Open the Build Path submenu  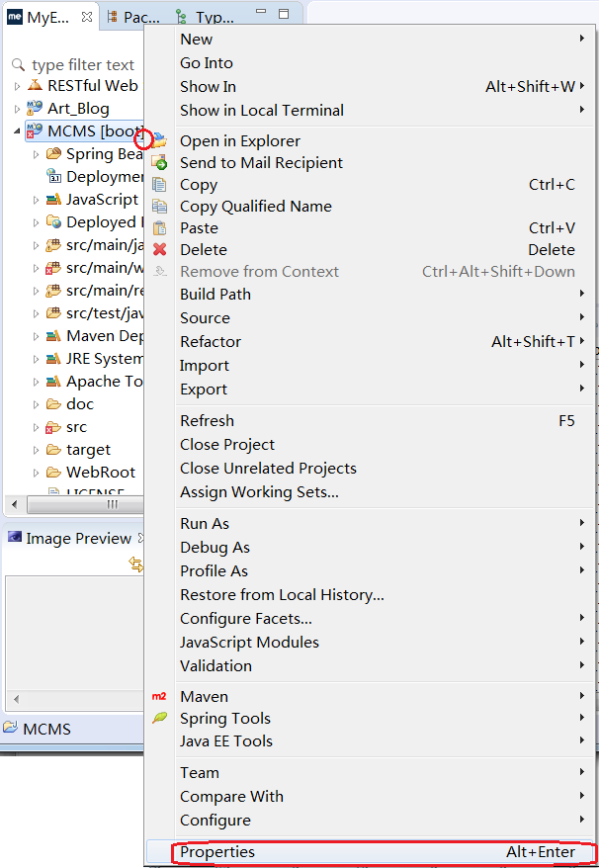point(372,294)
